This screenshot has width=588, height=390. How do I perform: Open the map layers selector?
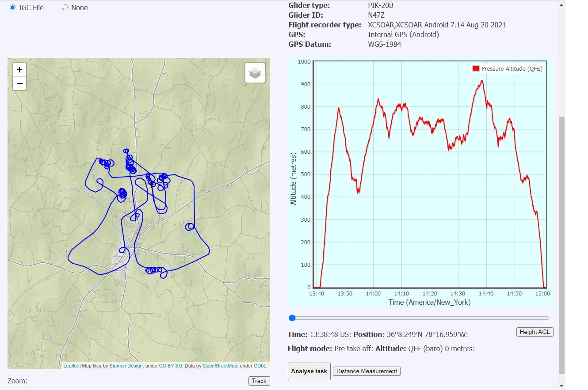pos(255,73)
